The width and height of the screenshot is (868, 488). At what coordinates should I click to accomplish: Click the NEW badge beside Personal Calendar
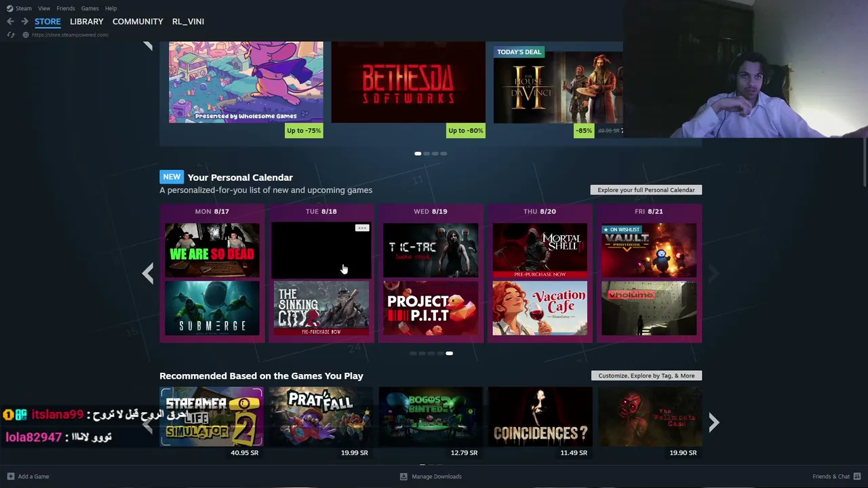pos(172,177)
